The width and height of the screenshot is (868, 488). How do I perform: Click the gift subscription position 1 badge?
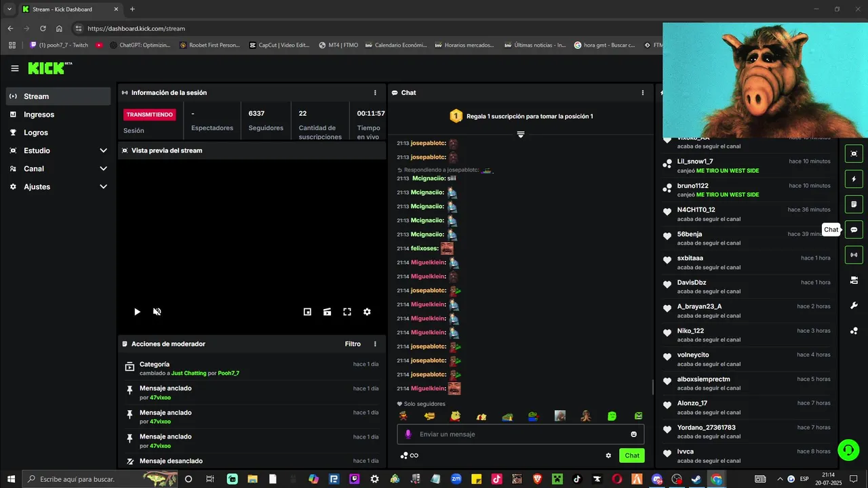point(456,116)
